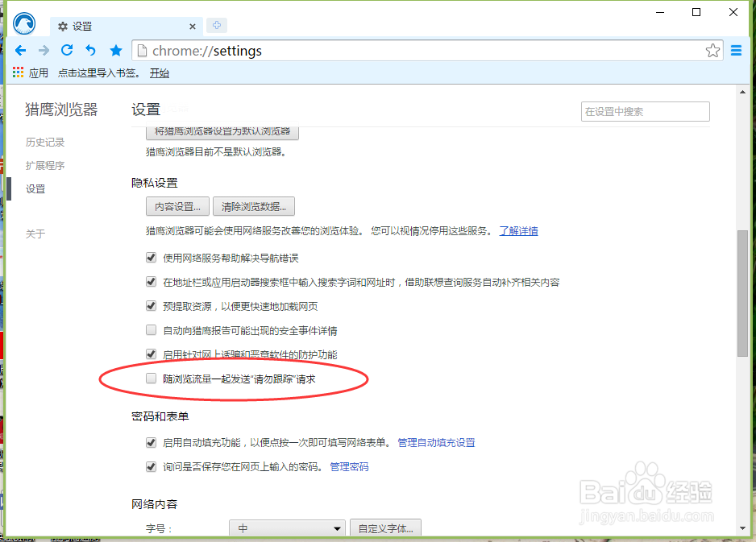The image size is (756, 542).
Task: Toggle 启用自动填充功能 checkbox
Action: pos(151,442)
